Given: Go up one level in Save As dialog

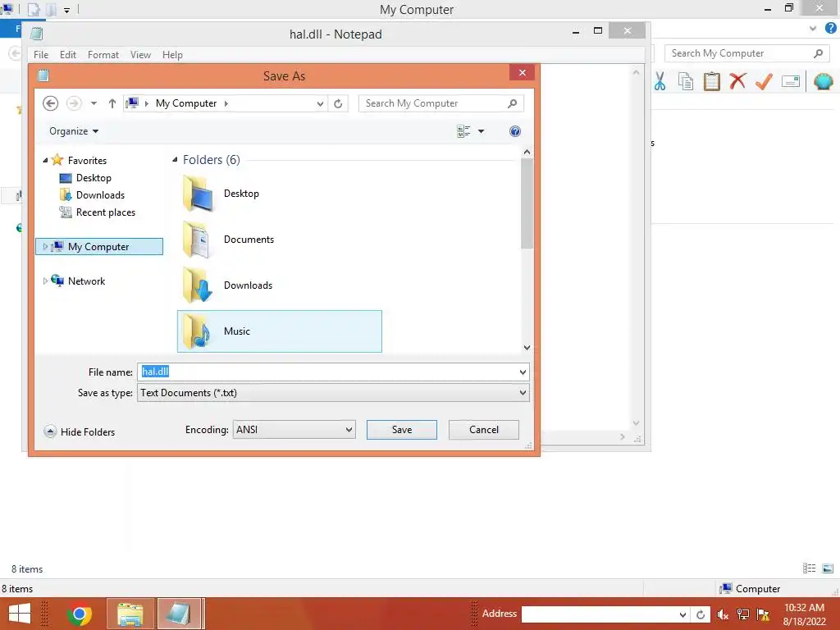Looking at the screenshot, I should [112, 103].
